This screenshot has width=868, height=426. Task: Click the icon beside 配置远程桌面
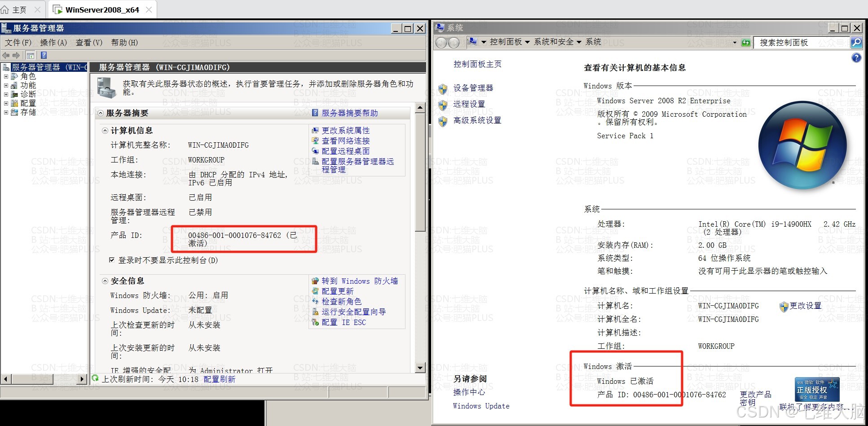click(315, 151)
